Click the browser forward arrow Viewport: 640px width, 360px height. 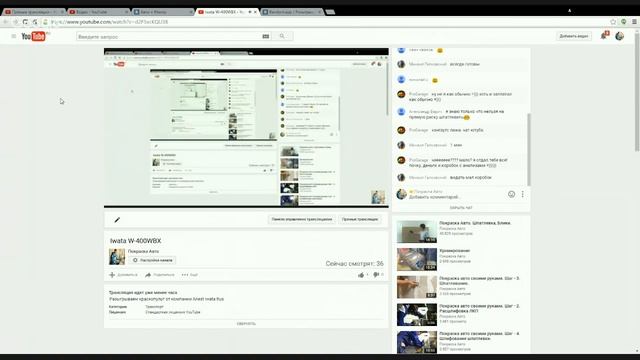coord(16,22)
